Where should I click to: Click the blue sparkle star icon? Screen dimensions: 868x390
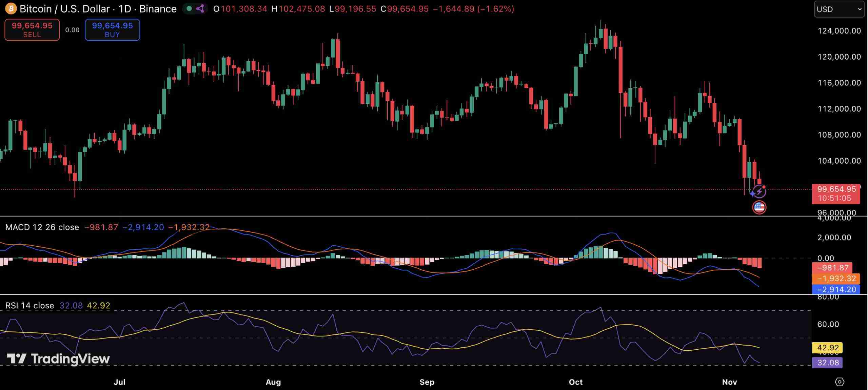tap(752, 194)
